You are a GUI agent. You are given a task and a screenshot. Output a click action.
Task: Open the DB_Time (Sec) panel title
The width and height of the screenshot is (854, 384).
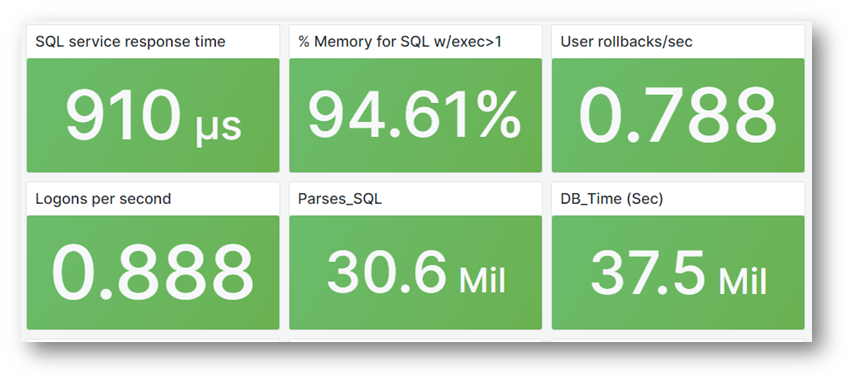pos(612,200)
